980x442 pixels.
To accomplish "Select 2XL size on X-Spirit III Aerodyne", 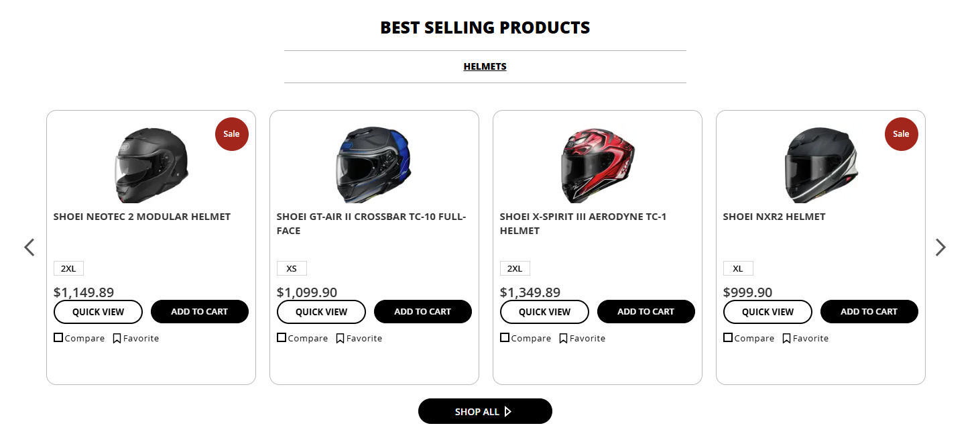I will (x=515, y=269).
